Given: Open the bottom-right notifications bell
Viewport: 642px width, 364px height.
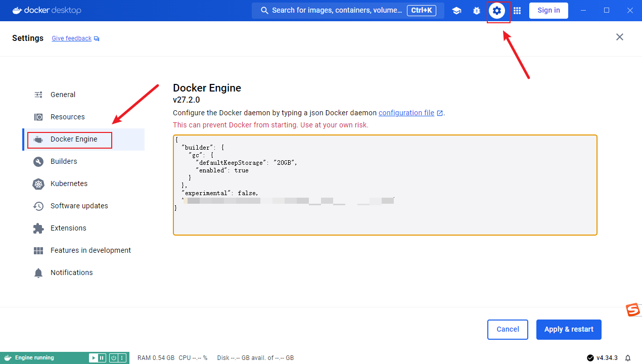Looking at the screenshot, I should click(x=628, y=358).
